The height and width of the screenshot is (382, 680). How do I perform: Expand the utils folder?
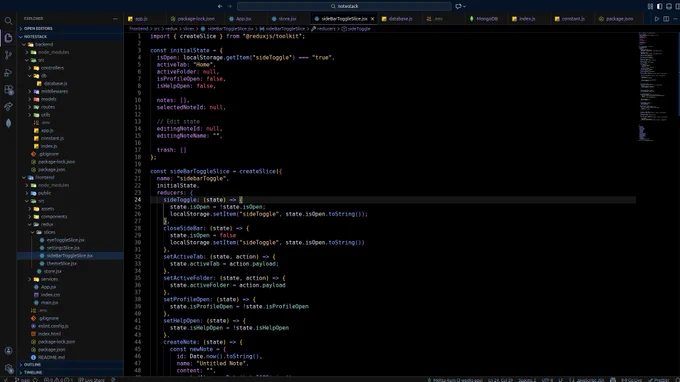pyautogui.click(x=70, y=114)
